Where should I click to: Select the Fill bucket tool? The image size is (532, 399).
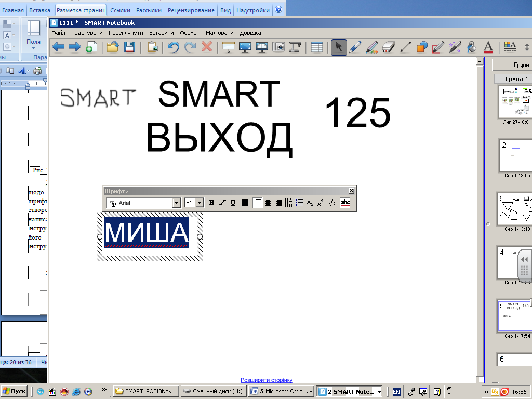coord(472,47)
